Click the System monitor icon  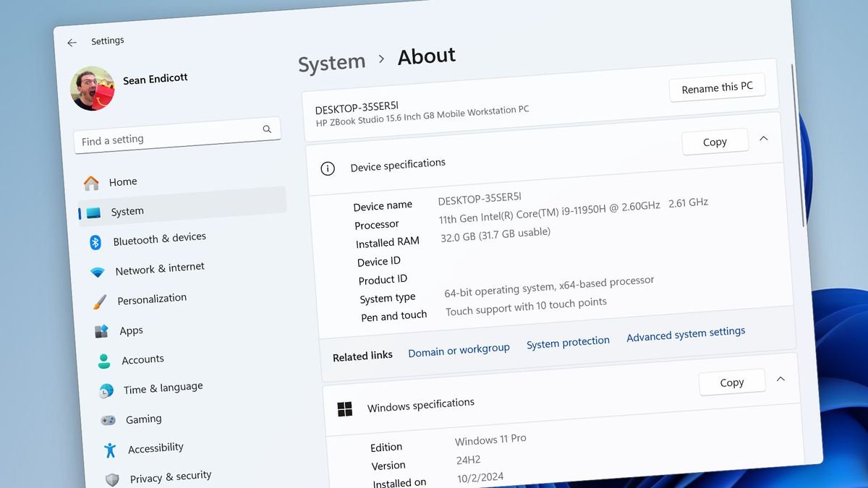tap(93, 213)
